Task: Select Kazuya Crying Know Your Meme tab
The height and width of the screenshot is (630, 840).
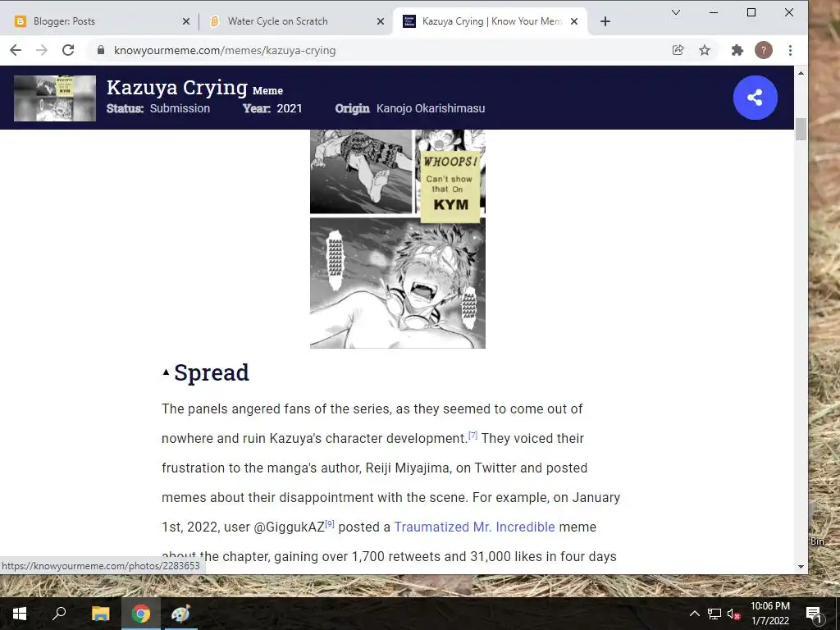Action: [x=490, y=21]
